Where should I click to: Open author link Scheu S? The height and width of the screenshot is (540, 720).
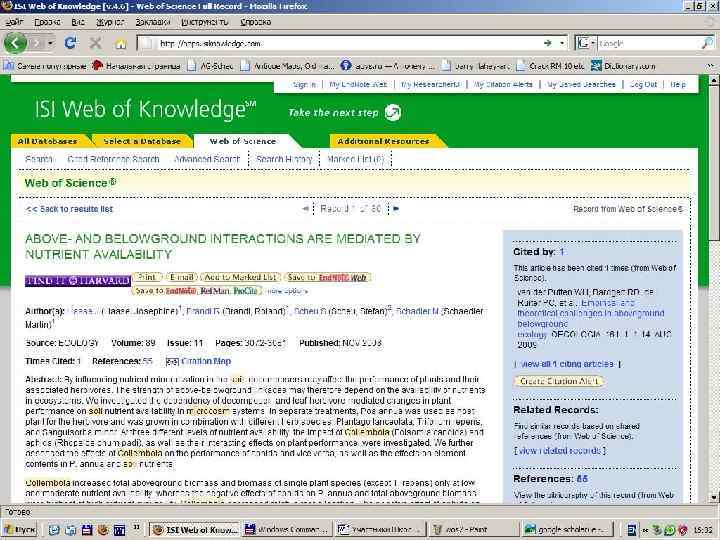click(x=310, y=311)
